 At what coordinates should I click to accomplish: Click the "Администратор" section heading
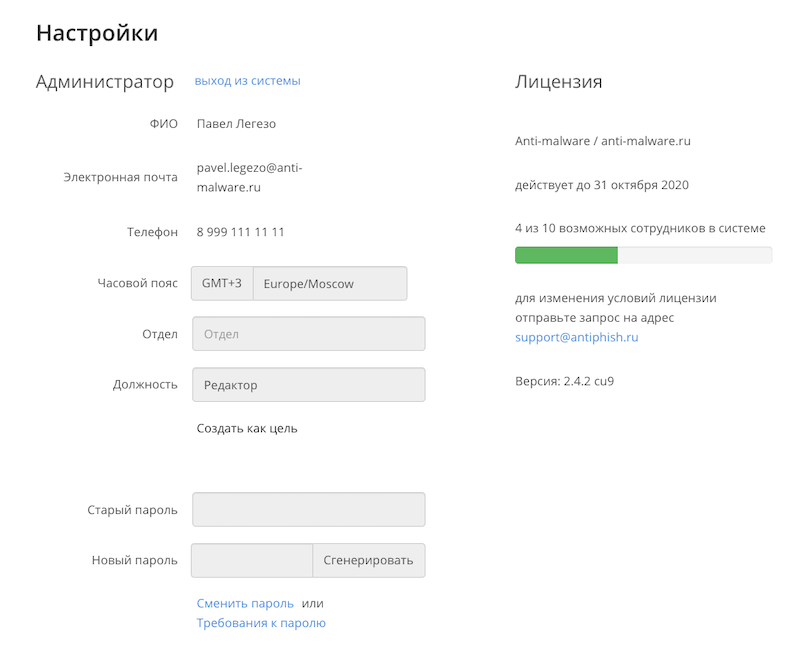click(105, 82)
